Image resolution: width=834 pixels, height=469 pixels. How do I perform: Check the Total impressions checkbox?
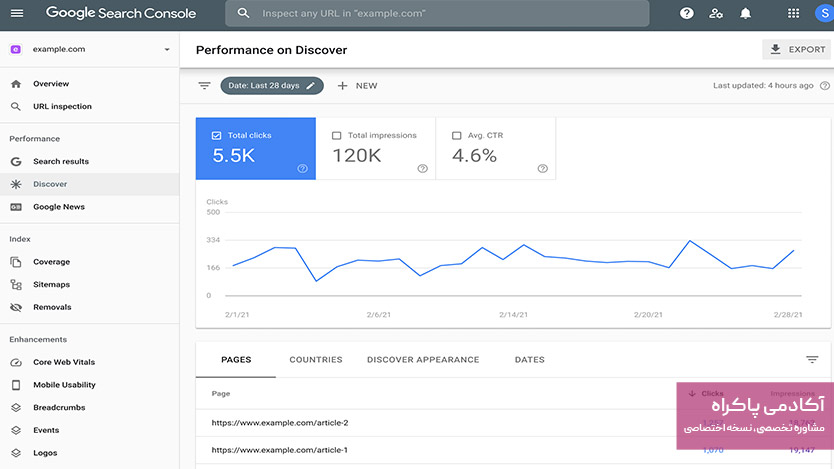336,136
